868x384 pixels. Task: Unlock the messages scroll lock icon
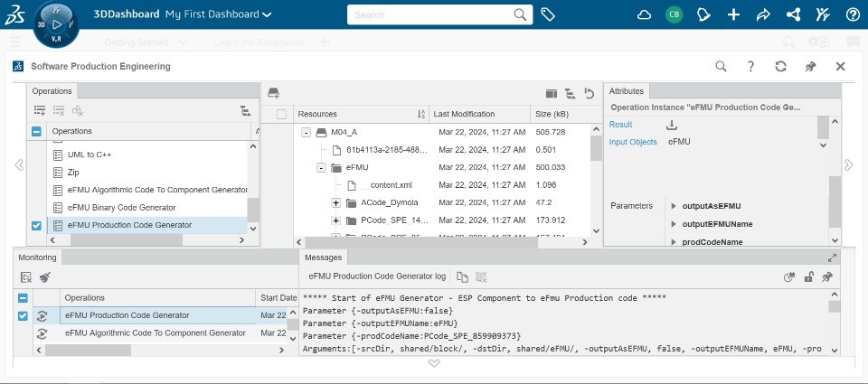point(808,277)
